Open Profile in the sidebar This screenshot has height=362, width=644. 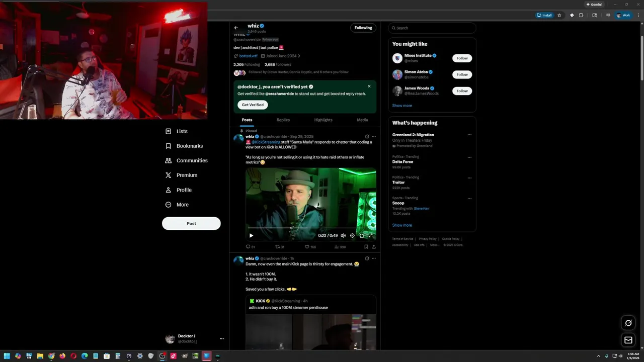point(179,190)
